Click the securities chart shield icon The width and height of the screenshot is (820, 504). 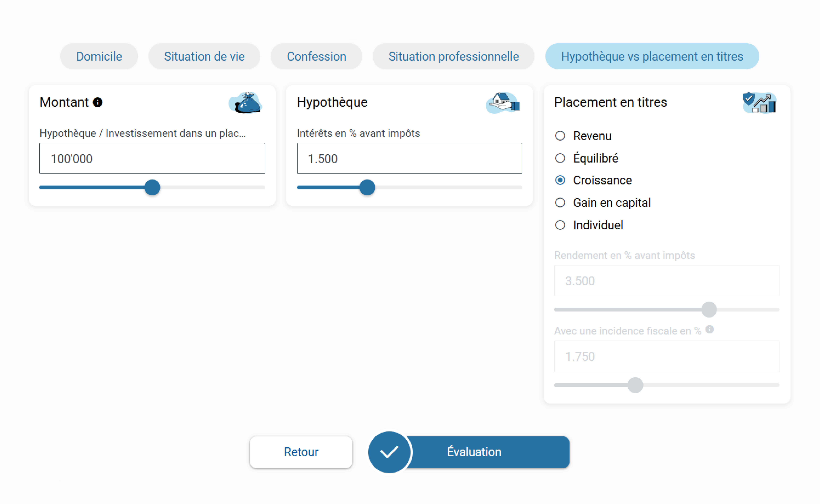pos(759,103)
